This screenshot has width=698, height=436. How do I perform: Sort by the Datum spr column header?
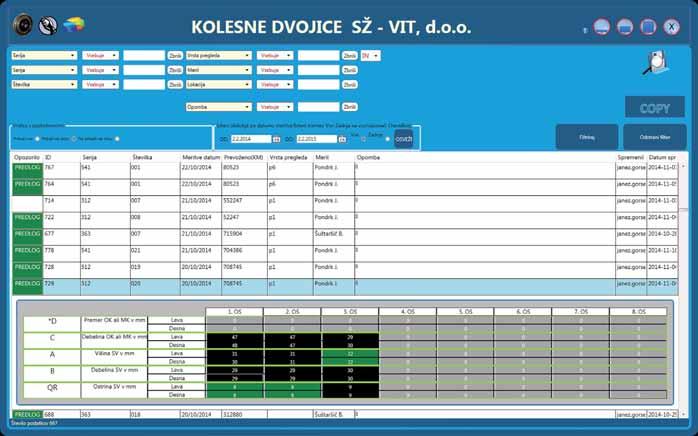(662, 158)
